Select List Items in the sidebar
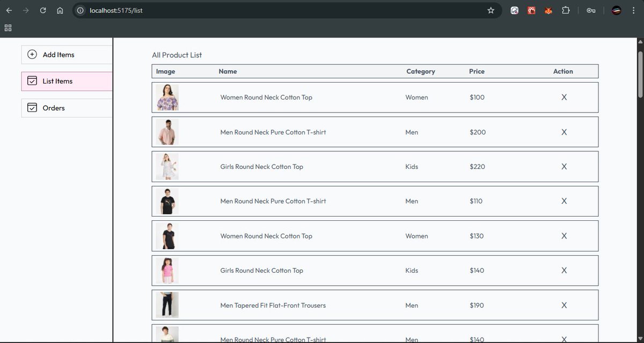The height and width of the screenshot is (343, 644). coord(67,81)
